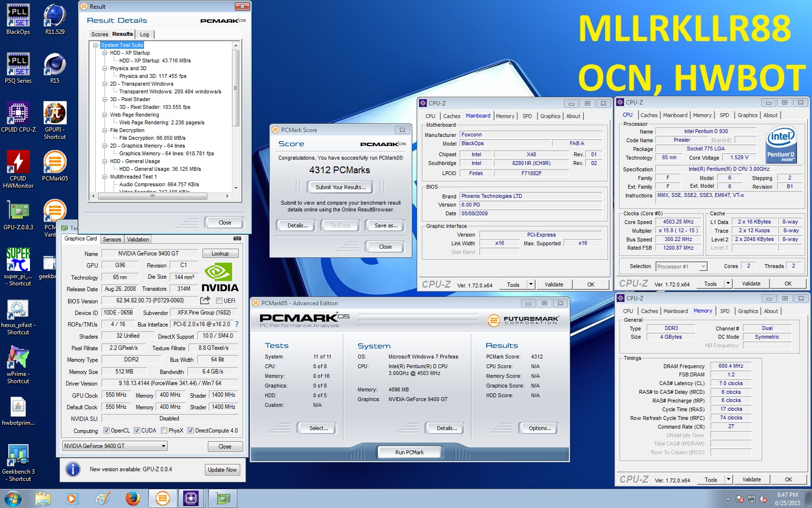
Task: Open the super_pi shortcut on desktop
Action: (x=18, y=267)
